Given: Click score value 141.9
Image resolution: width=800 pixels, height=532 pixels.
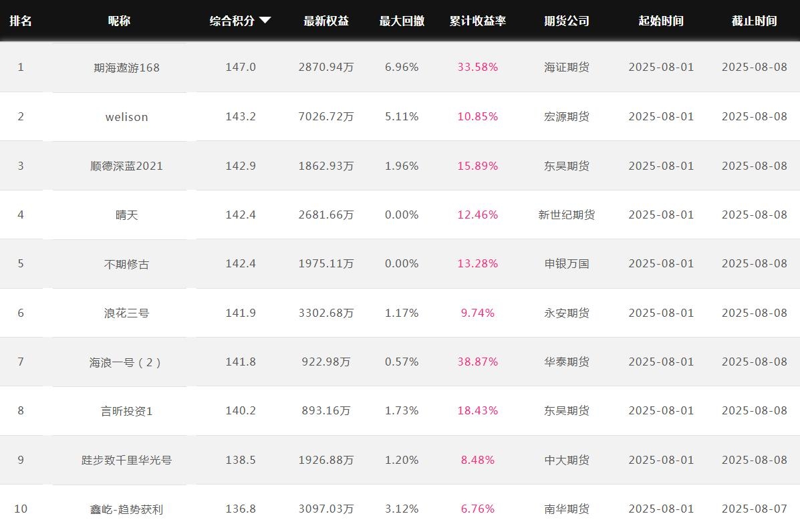Looking at the screenshot, I should coord(241,313).
